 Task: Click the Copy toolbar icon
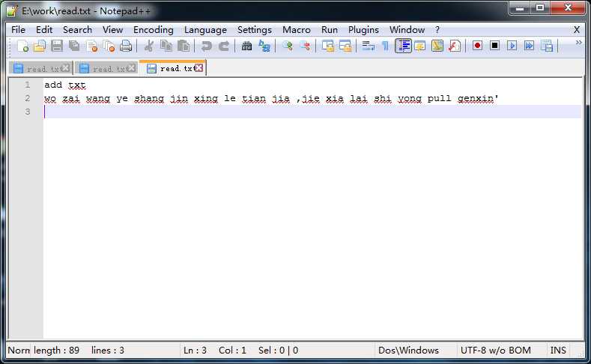tap(166, 46)
